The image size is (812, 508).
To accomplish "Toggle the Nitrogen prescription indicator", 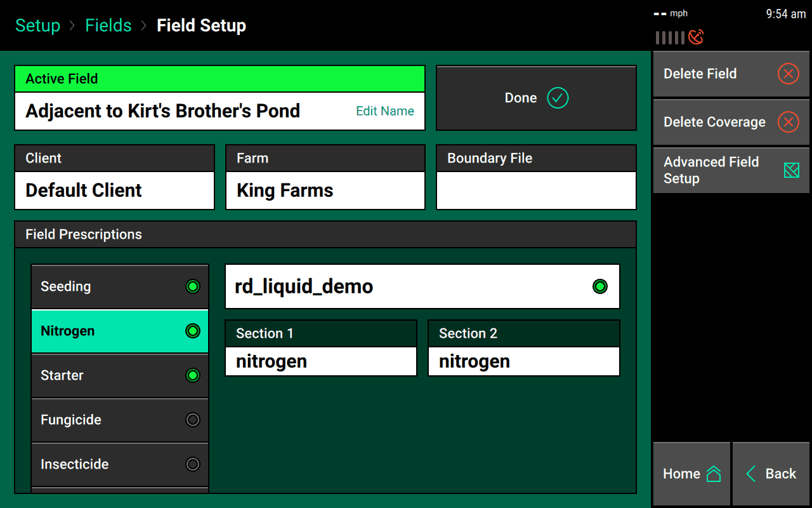I will click(193, 331).
